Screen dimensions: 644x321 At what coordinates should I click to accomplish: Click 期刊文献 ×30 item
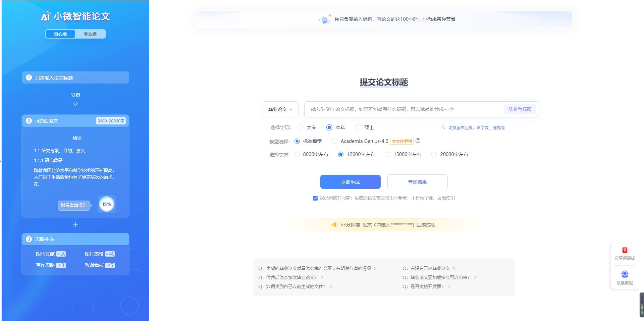(51, 254)
